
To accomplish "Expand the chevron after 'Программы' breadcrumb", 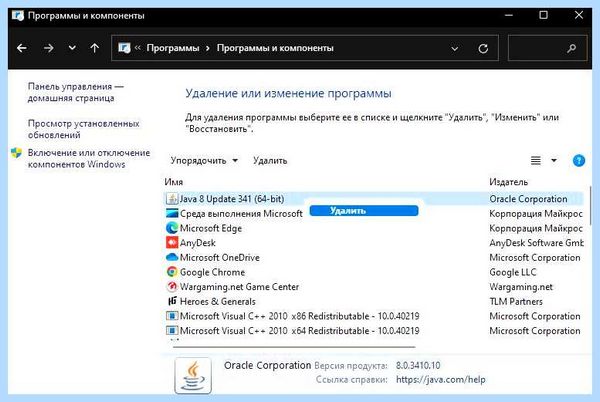I will click(x=208, y=49).
